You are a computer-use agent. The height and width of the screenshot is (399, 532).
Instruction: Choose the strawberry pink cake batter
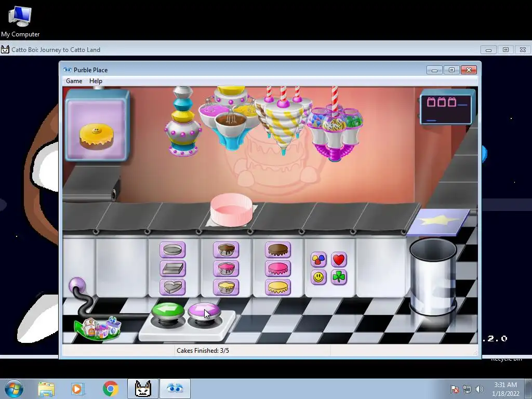[x=226, y=269]
